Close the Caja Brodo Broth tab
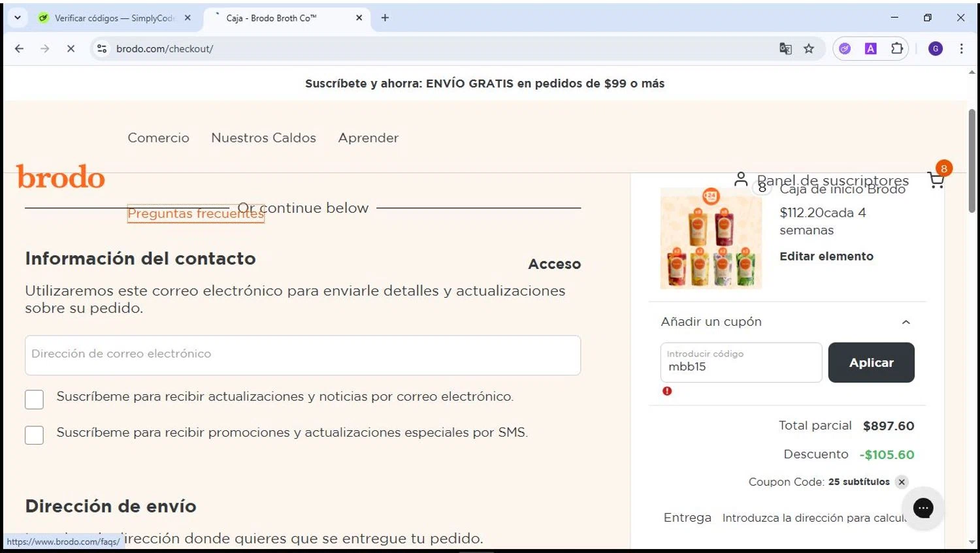The height and width of the screenshot is (553, 980). [359, 18]
